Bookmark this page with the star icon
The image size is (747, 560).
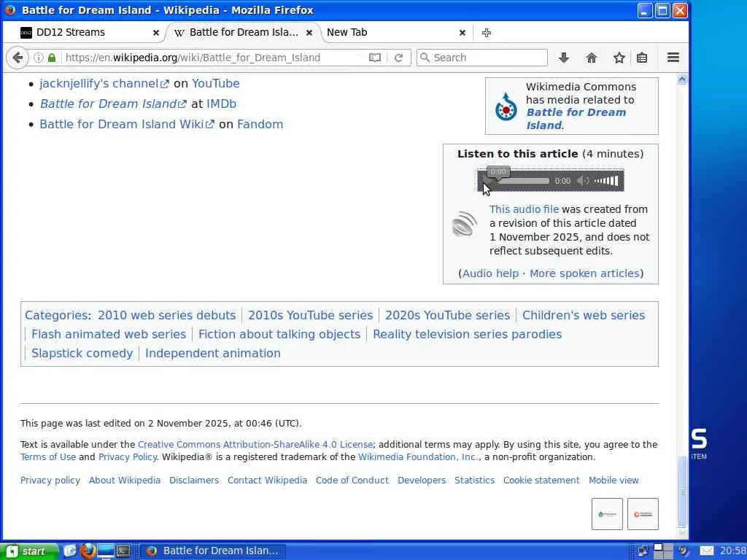pos(619,58)
